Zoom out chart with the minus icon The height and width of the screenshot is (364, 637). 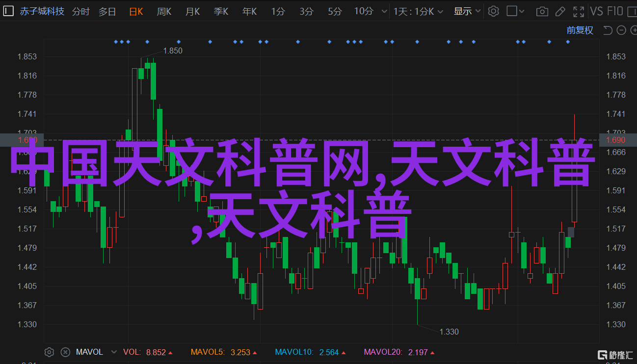(x=621, y=30)
